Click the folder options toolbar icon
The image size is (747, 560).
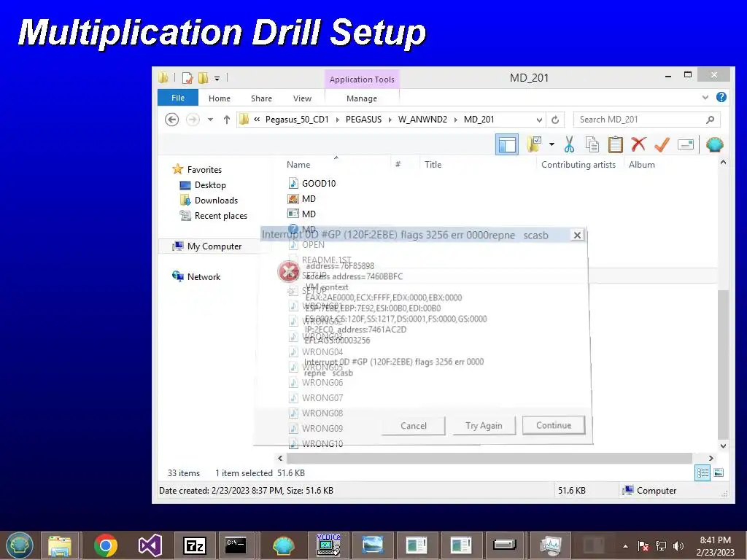(x=534, y=144)
